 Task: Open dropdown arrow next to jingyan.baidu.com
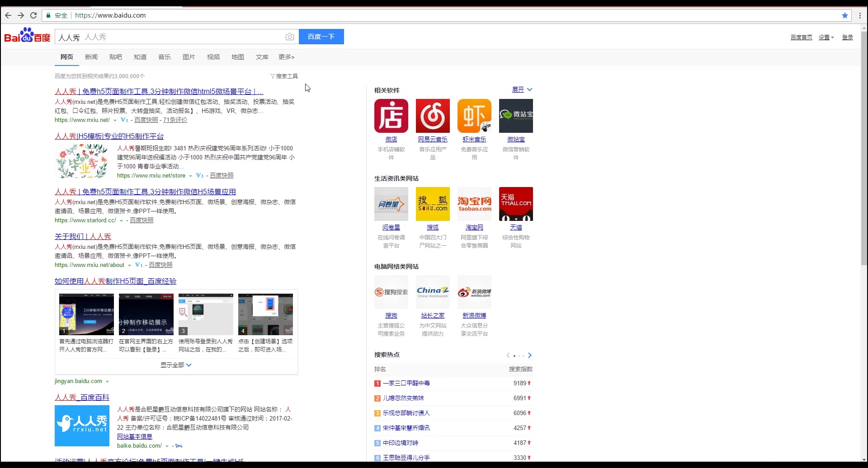tap(107, 382)
